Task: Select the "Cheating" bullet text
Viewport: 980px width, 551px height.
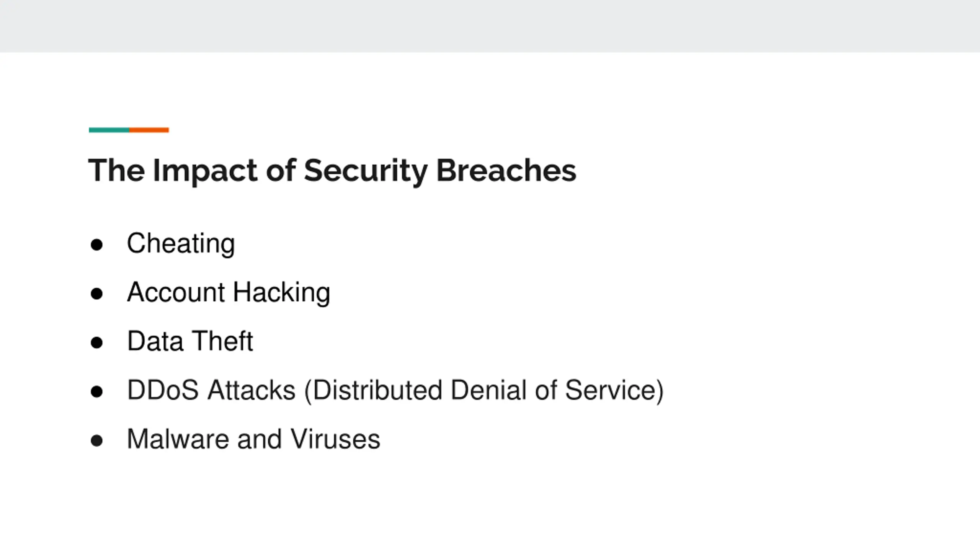Action: [x=181, y=243]
